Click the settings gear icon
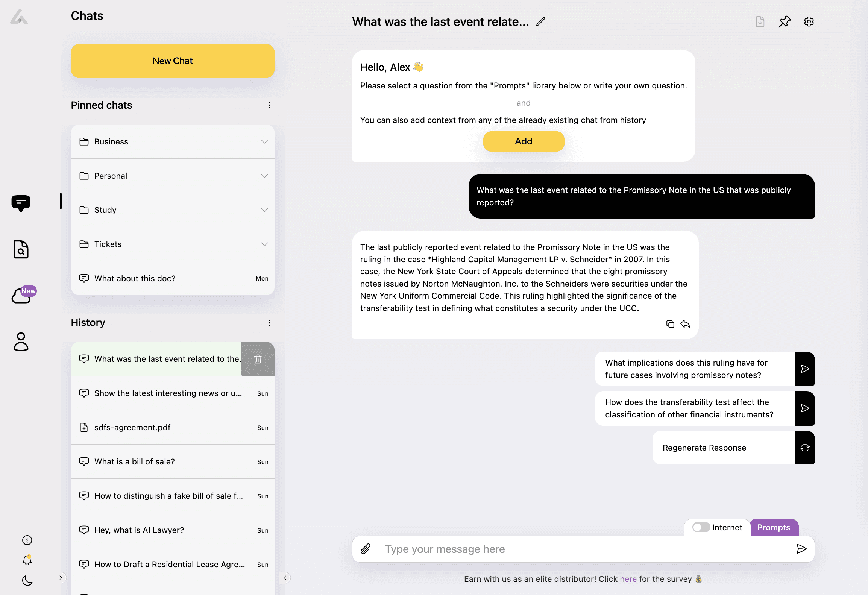Viewport: 868px width, 595px height. 809,22
